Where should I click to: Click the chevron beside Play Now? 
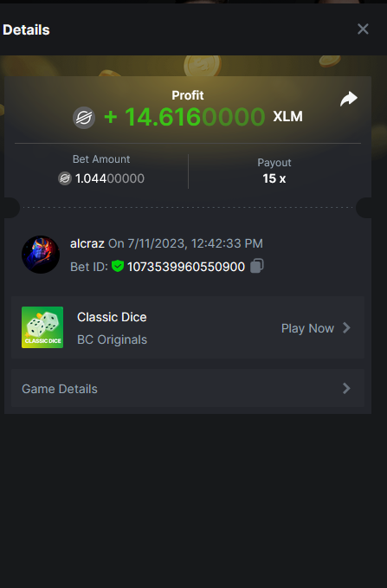point(347,327)
